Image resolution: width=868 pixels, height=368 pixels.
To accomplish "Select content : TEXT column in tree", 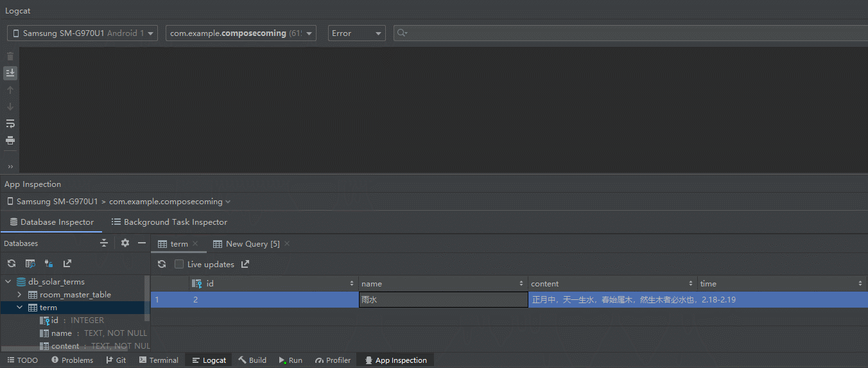I will point(94,346).
